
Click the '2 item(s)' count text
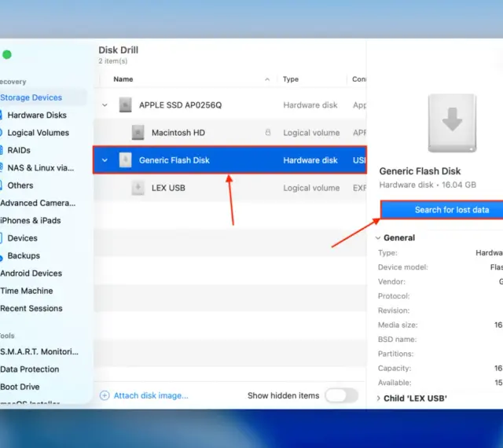pos(113,61)
